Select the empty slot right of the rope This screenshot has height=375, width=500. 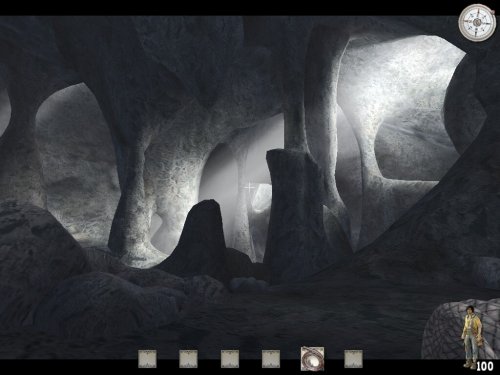click(x=353, y=359)
